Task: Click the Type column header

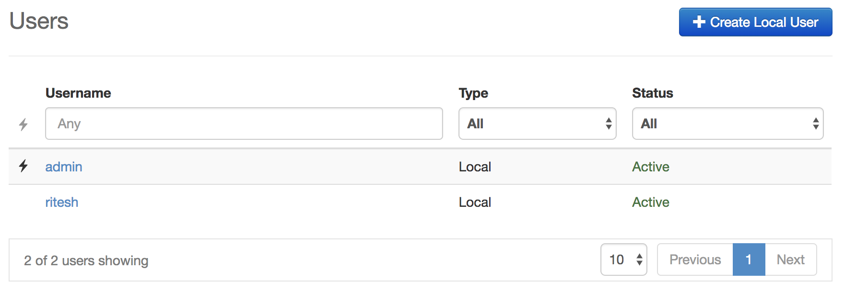Action: [x=473, y=93]
